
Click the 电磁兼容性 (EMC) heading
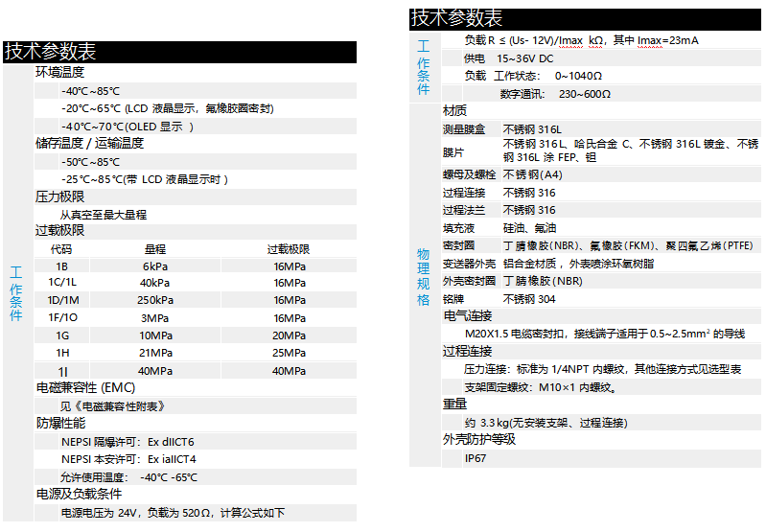point(85,388)
